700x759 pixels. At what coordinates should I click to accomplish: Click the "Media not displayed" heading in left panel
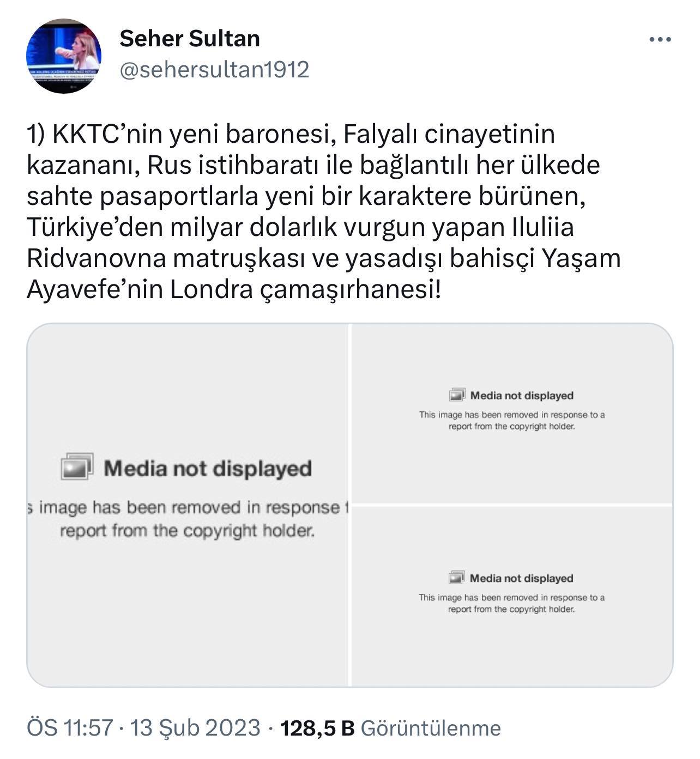208,469
